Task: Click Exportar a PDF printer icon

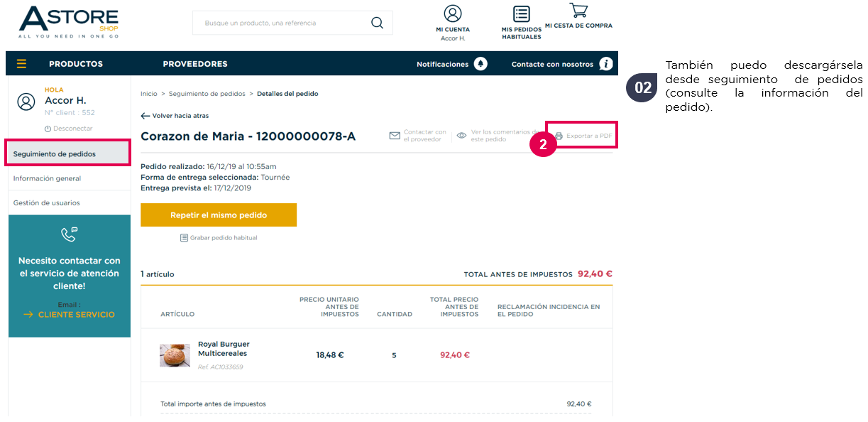Action: click(559, 136)
